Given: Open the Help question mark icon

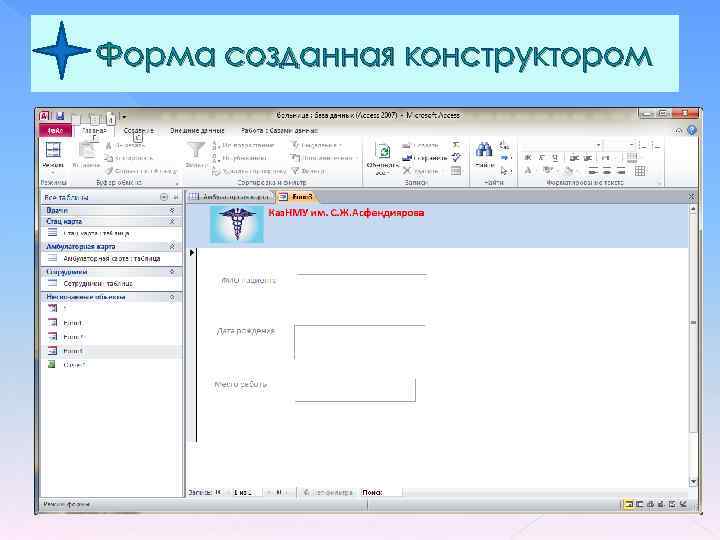Looking at the screenshot, I should 692,131.
